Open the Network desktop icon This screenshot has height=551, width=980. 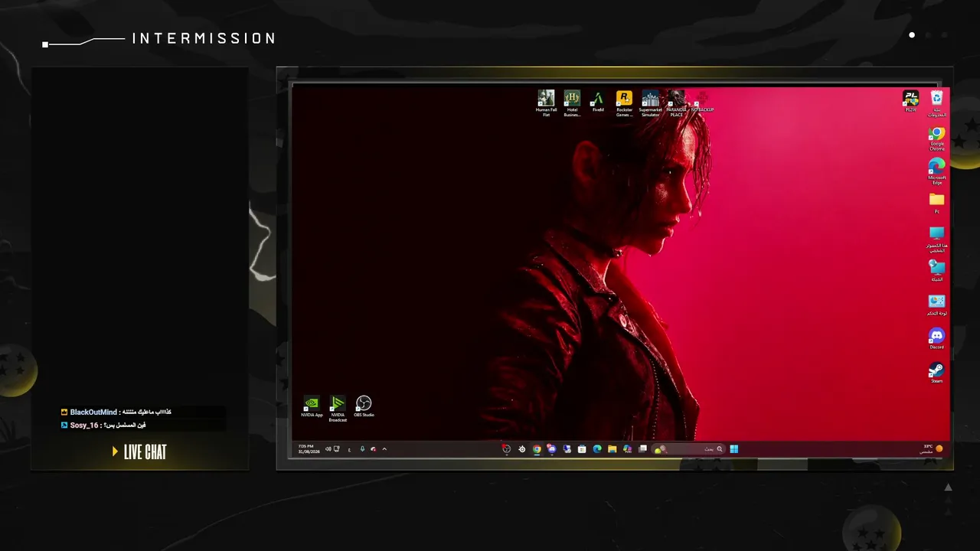(937, 271)
